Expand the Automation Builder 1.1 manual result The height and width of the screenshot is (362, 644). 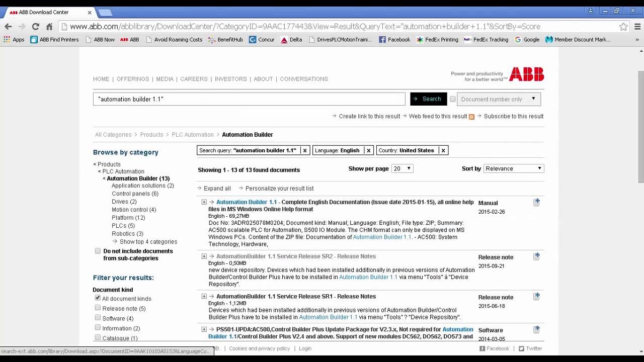[x=204, y=202]
